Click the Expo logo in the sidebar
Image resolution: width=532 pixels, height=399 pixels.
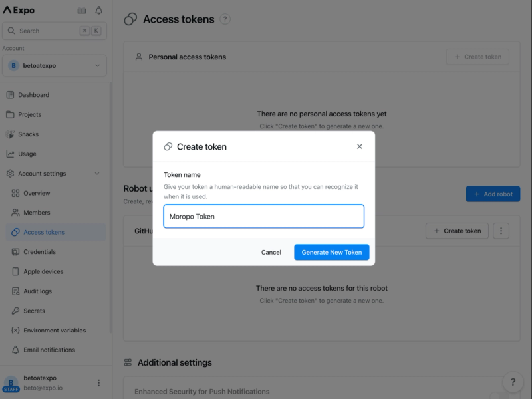coord(20,10)
